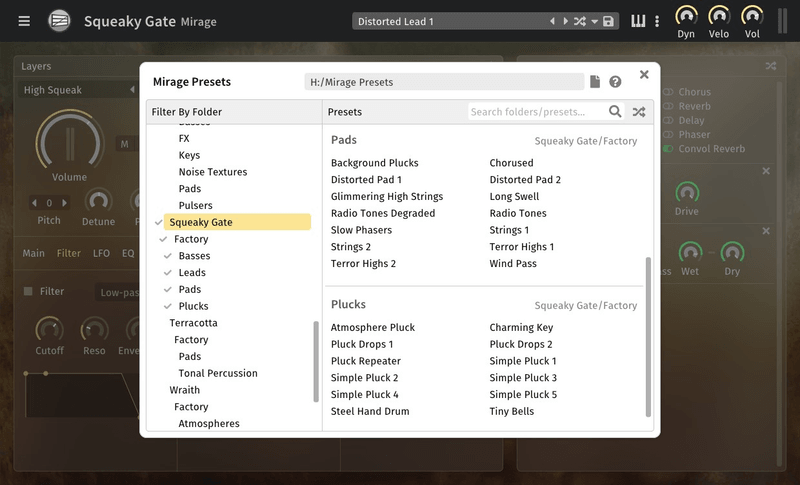The height and width of the screenshot is (485, 800).
Task: Open the hamburger main menu
Action: tap(24, 21)
